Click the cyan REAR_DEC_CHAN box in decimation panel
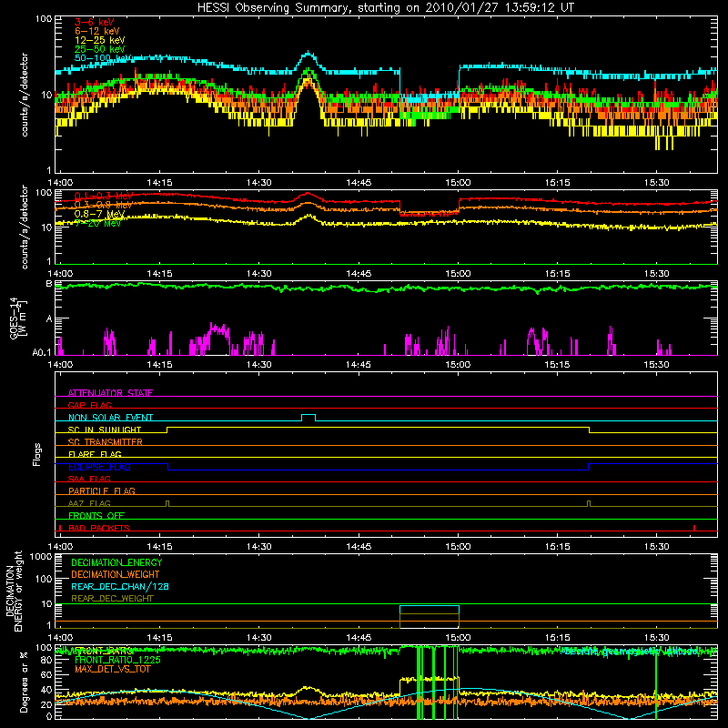The image size is (728, 728). click(x=430, y=610)
